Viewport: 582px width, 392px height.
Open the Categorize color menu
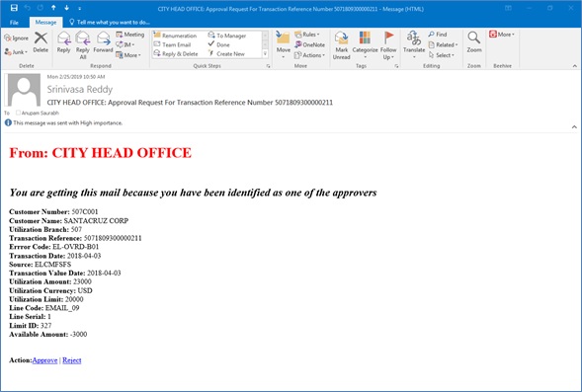365,45
